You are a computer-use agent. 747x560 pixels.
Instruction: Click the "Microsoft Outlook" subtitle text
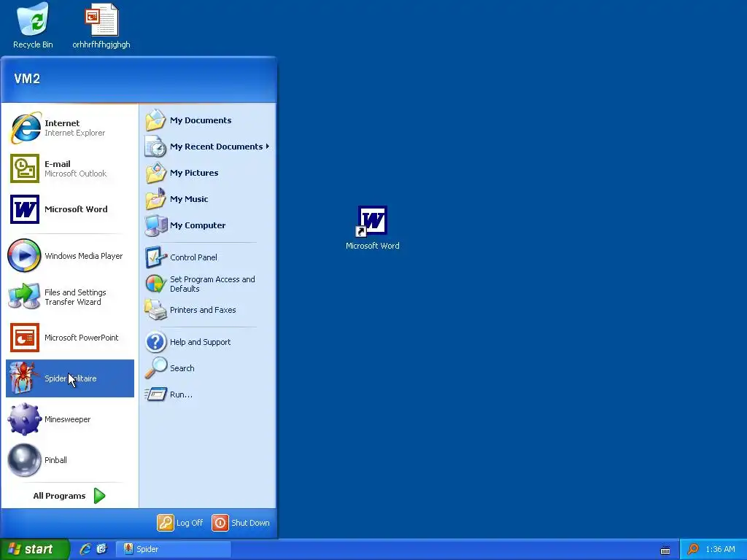click(x=75, y=174)
